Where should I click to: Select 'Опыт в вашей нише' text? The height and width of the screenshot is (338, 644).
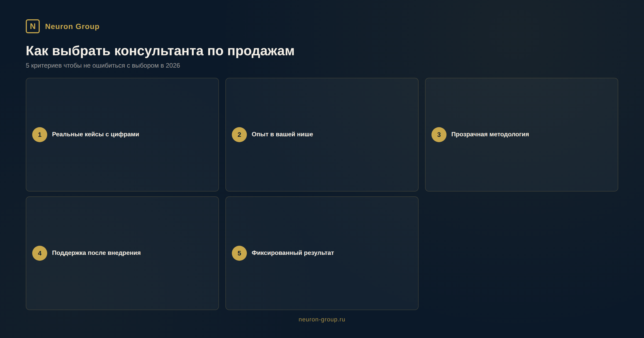[x=282, y=134]
